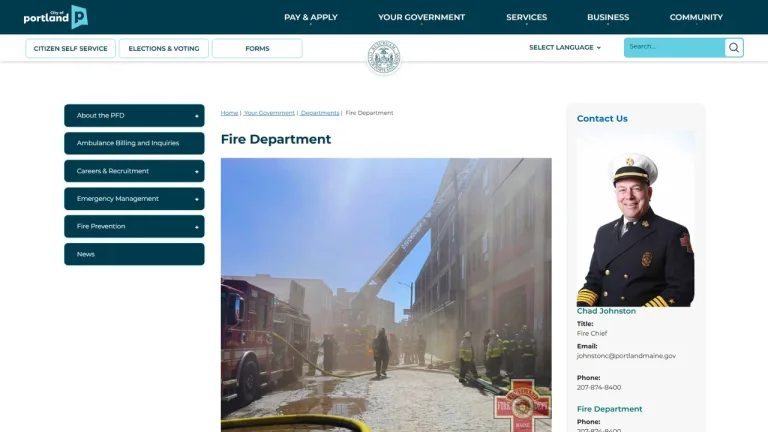Image resolution: width=768 pixels, height=432 pixels.
Task: Click the search magnifier icon
Action: (734, 48)
